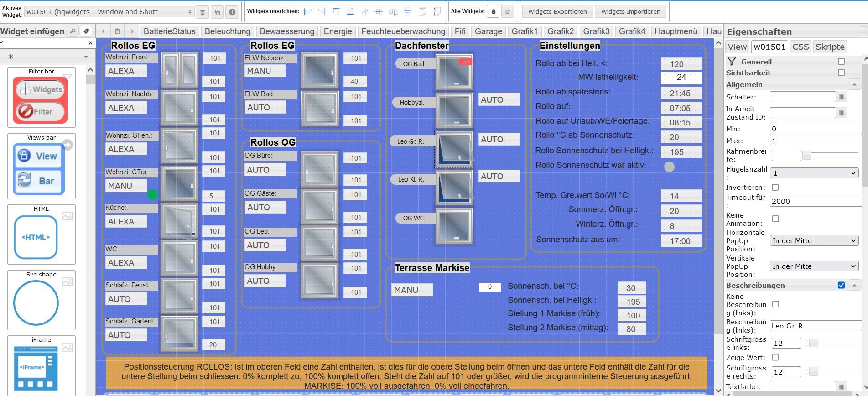Select the Svg shape widget thumbnail

point(41,300)
